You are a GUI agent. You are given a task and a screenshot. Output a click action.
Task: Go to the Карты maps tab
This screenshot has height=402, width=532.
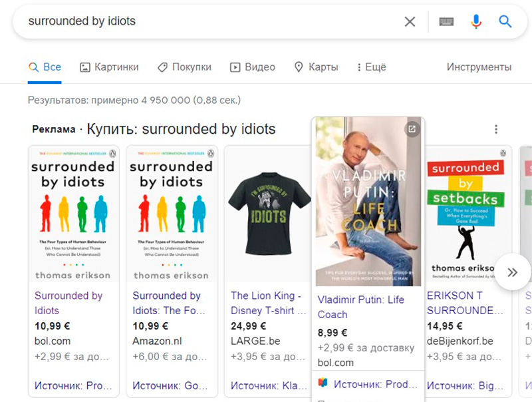316,67
